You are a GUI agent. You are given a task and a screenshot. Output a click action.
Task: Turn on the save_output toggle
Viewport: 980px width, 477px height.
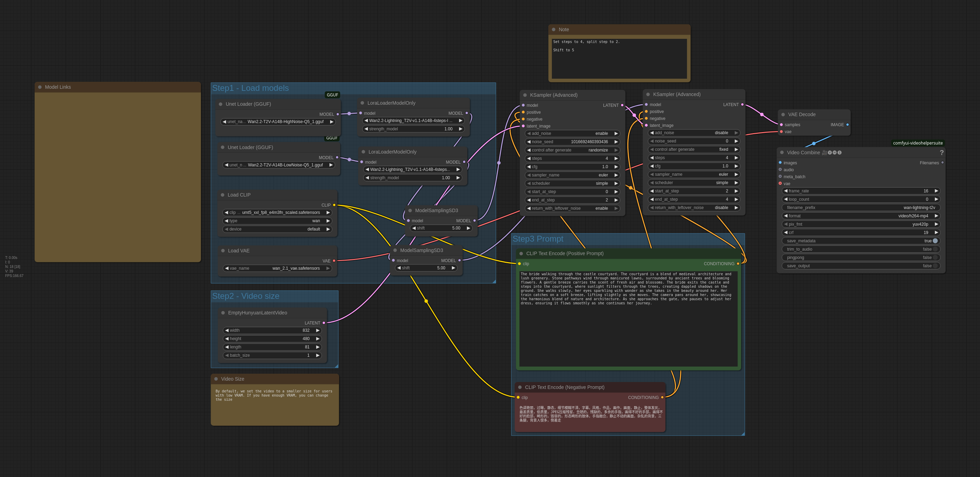point(935,266)
